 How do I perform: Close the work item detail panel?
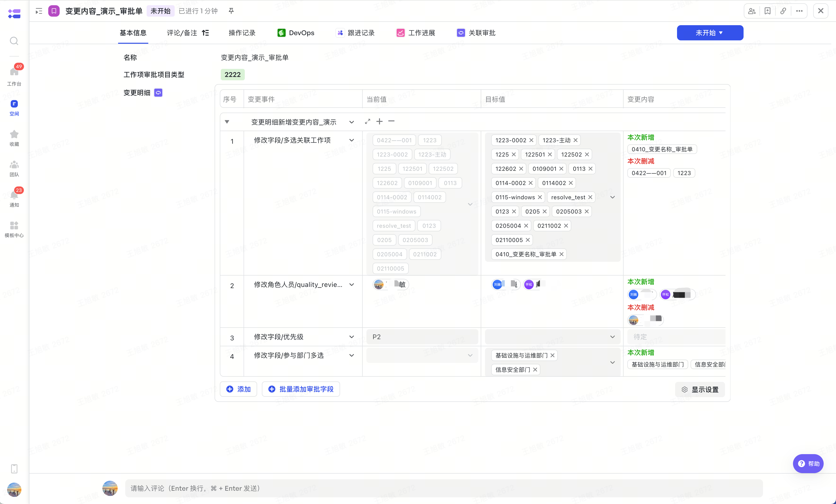[821, 11]
